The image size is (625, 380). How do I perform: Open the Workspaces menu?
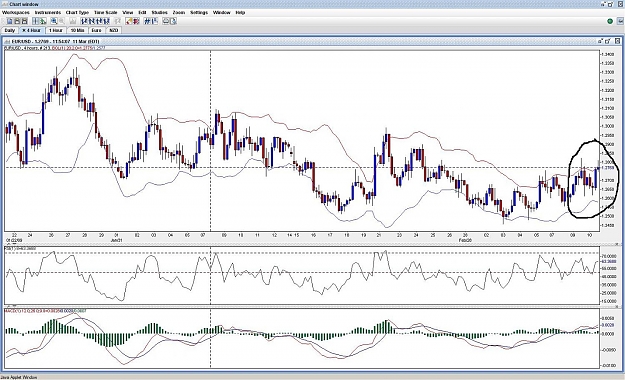(16, 12)
